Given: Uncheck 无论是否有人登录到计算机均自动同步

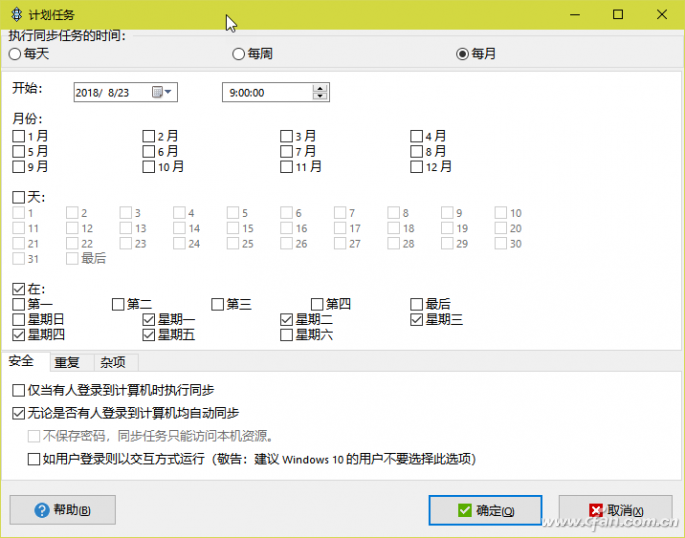Looking at the screenshot, I should (18, 413).
